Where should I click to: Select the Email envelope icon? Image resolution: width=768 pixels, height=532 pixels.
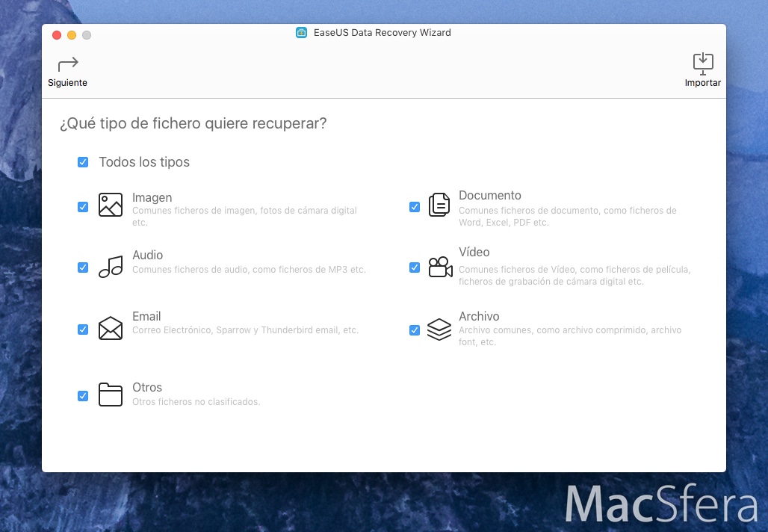tap(111, 328)
